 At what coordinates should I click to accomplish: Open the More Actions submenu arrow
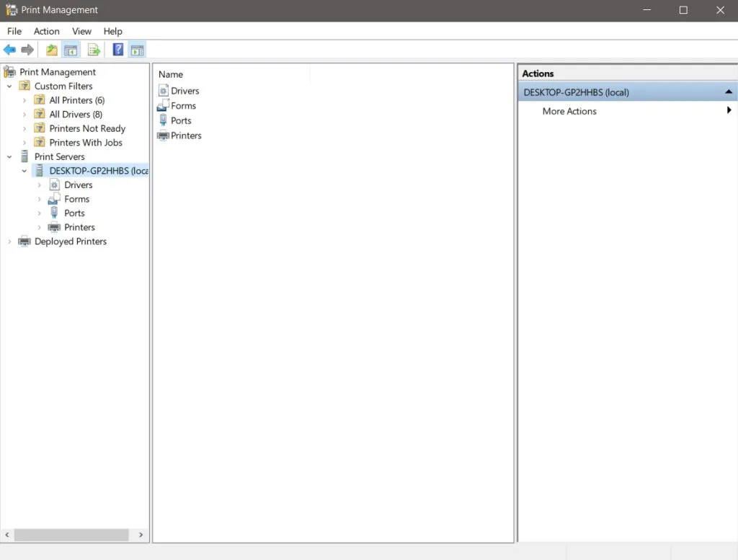point(729,110)
